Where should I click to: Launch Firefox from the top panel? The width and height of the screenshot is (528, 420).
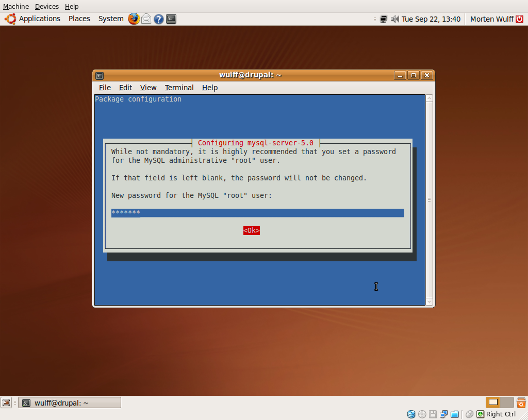click(x=134, y=19)
